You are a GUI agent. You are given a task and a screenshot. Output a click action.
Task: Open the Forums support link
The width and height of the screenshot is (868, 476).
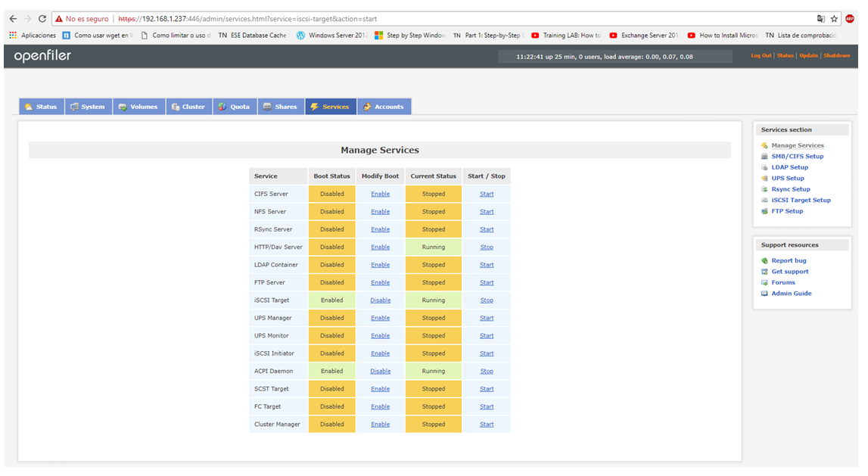[x=782, y=282]
